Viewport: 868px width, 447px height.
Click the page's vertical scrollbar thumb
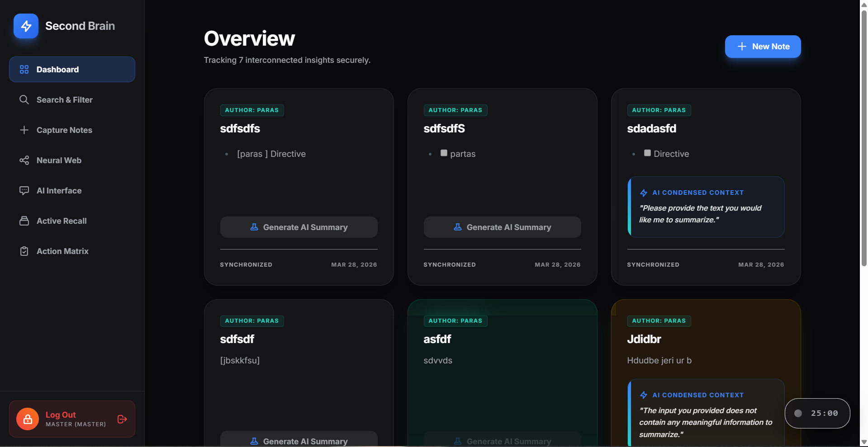[863, 136]
